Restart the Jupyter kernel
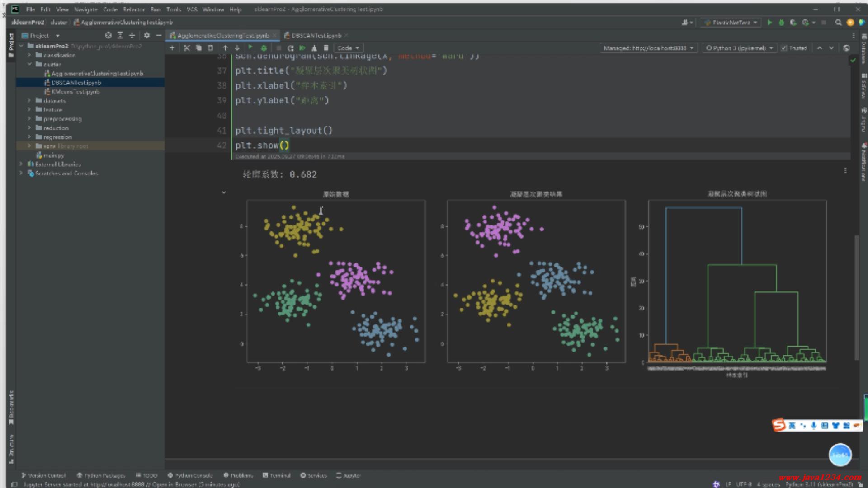 click(290, 48)
